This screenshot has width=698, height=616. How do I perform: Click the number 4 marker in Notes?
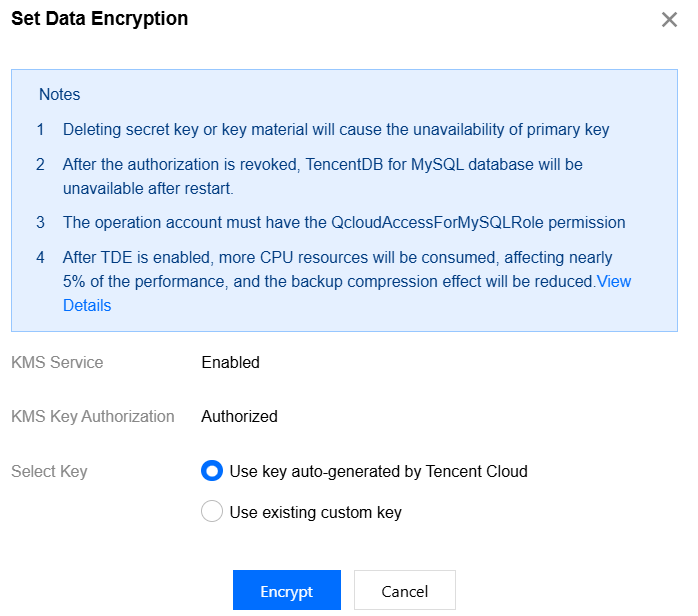pos(41,258)
